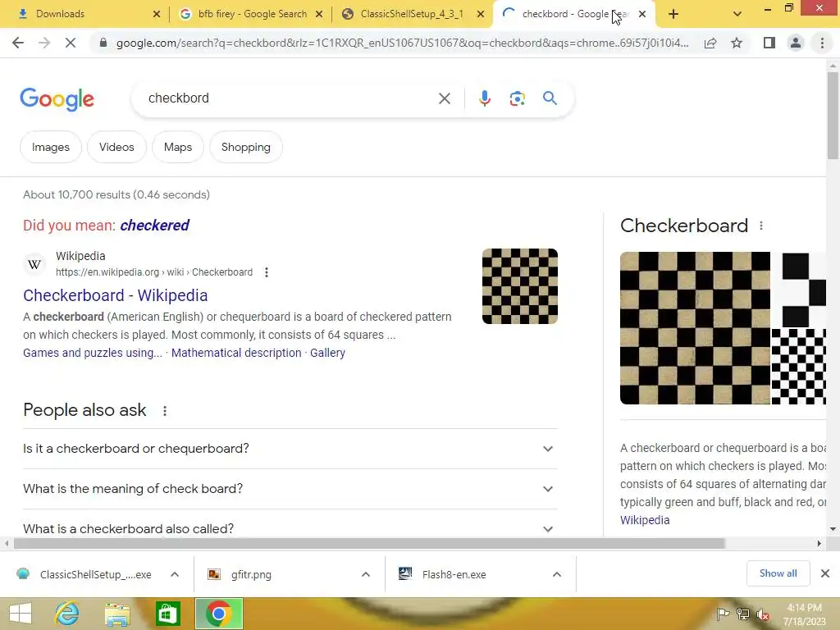Screen dimensions: 840x630
Task: Open downloaded gfitr.png file
Action: pos(241,574)
